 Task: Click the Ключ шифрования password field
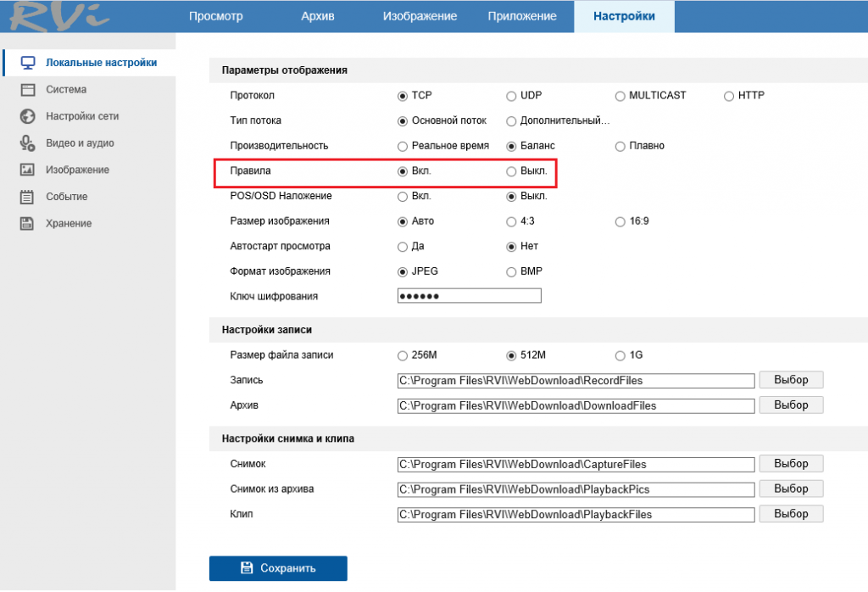click(469, 296)
